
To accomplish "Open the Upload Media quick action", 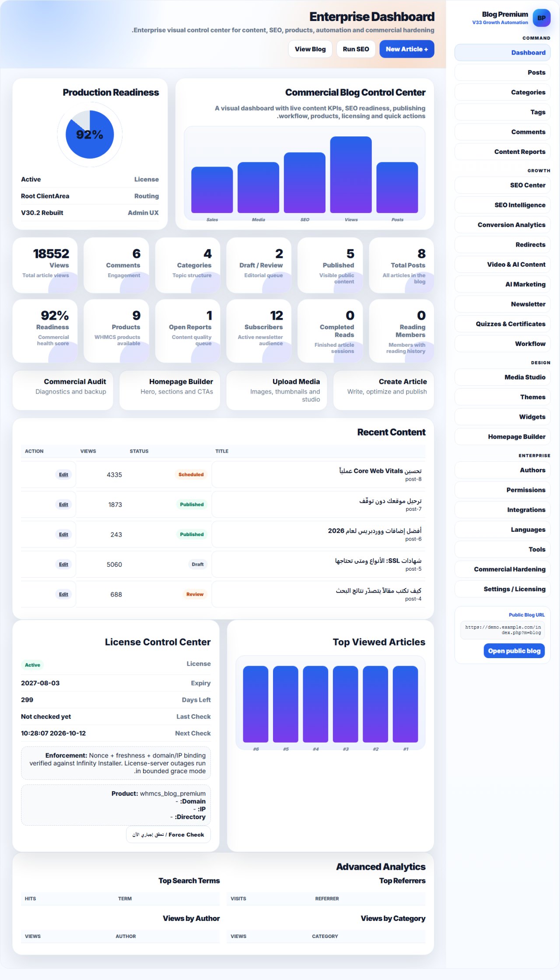I will coord(276,390).
